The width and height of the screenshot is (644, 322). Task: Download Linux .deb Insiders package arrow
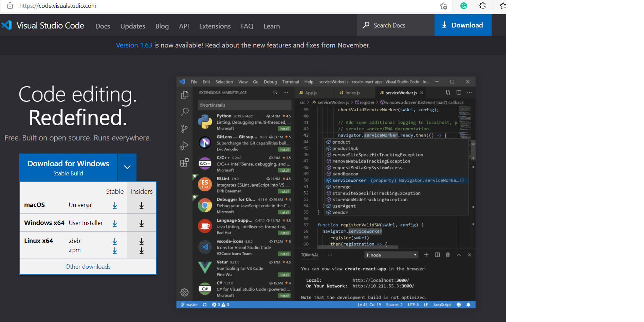pos(142,241)
